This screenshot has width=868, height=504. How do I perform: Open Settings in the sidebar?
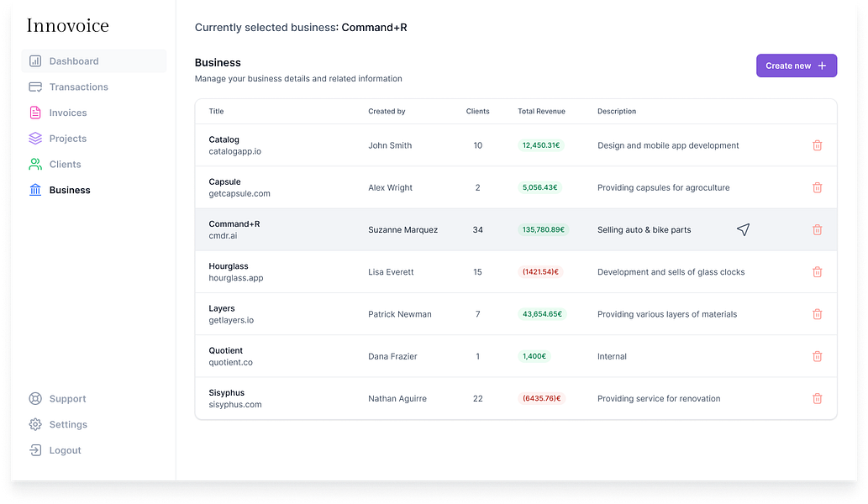(x=67, y=425)
